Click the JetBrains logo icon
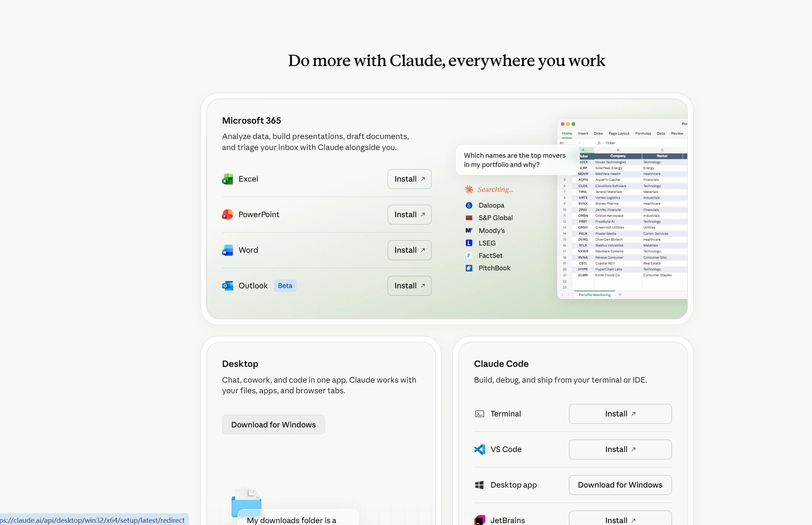Image resolution: width=812 pixels, height=525 pixels. 479,520
